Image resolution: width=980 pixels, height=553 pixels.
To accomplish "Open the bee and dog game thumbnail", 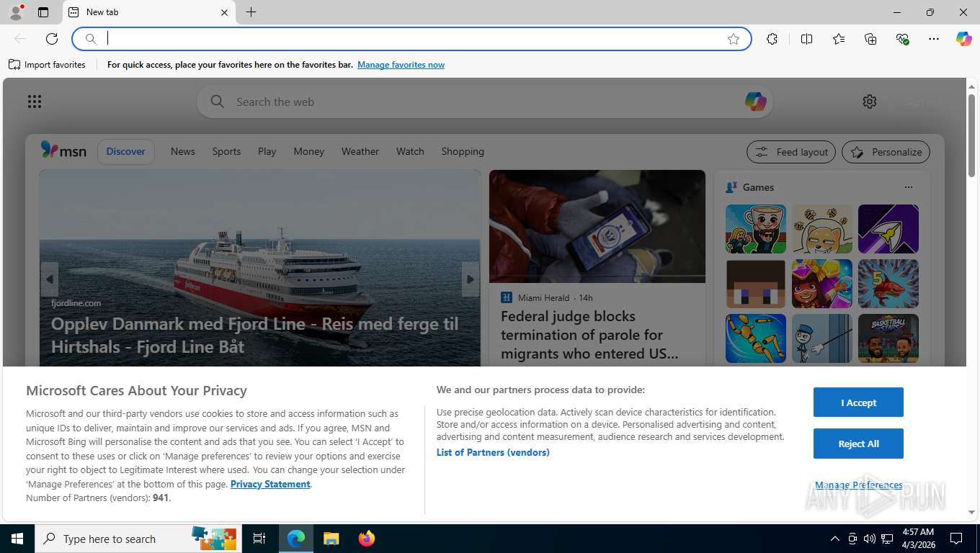I will point(822,229).
